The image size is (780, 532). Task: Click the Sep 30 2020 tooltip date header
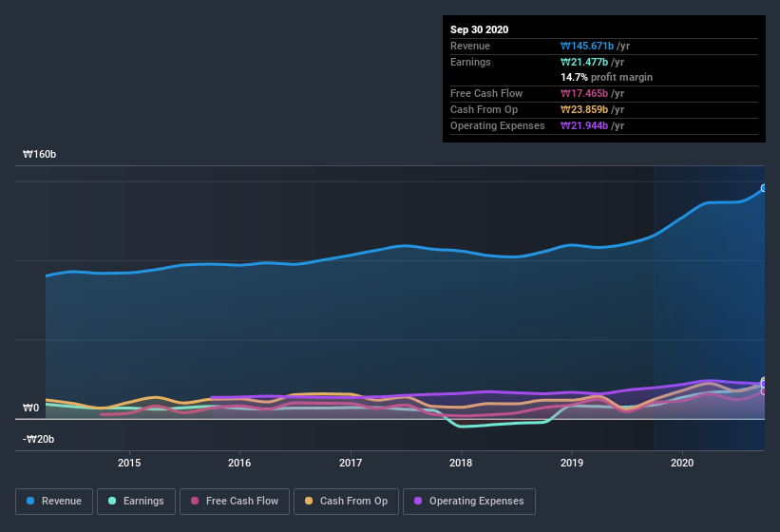480,29
